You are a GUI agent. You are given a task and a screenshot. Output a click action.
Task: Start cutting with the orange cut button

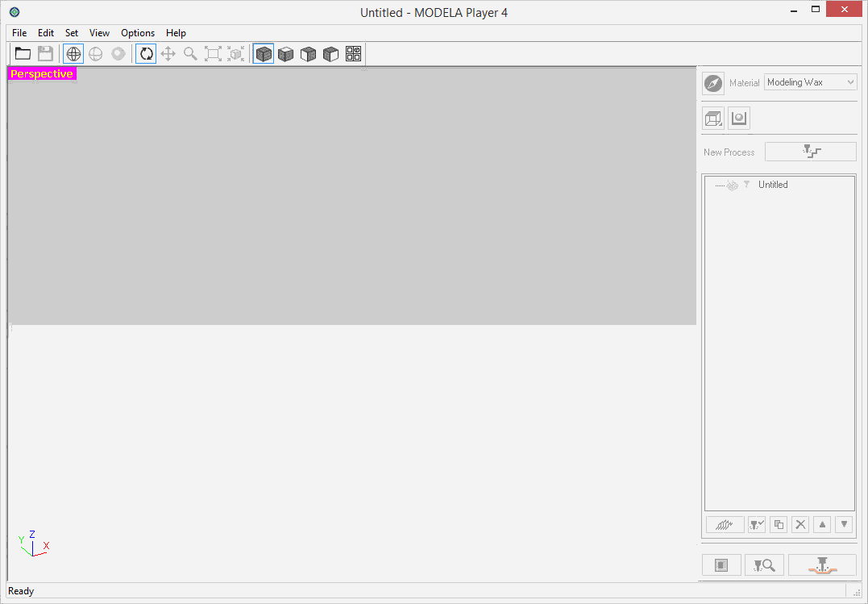coord(822,564)
